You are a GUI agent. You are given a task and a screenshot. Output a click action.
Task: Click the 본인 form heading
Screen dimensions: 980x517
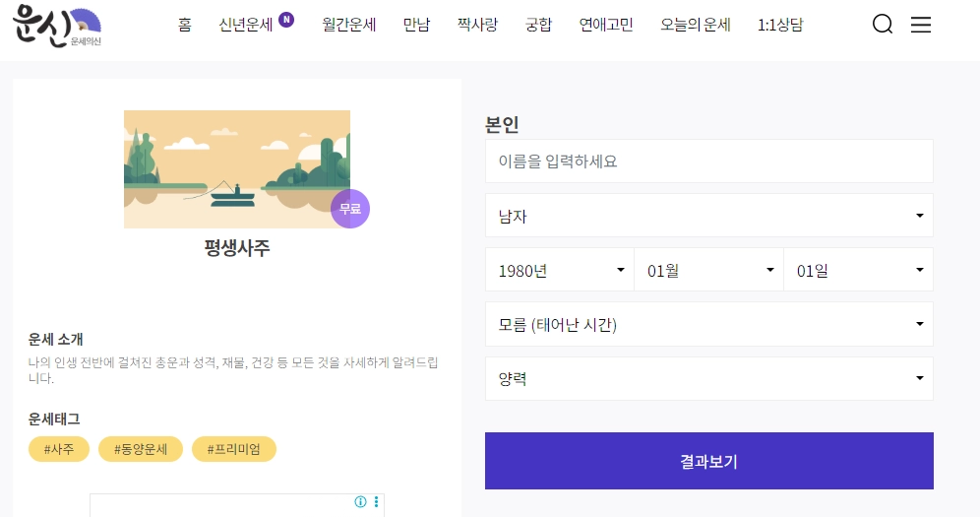[502, 124]
